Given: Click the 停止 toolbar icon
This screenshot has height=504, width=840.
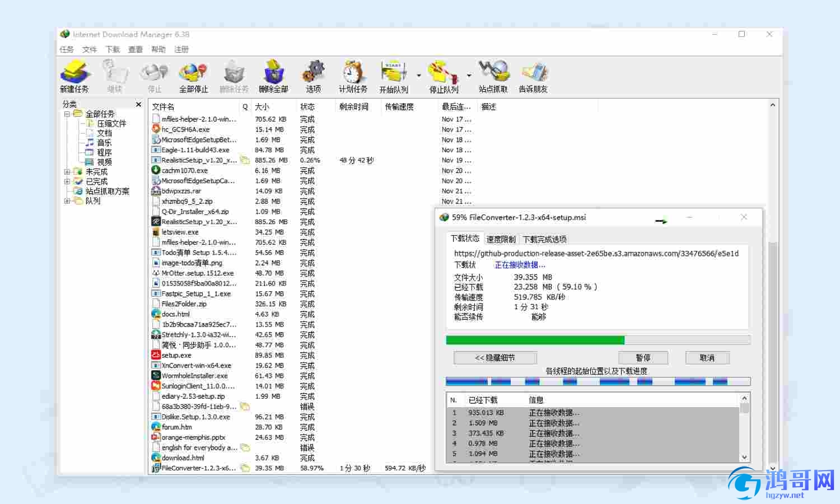Looking at the screenshot, I should pyautogui.click(x=154, y=77).
